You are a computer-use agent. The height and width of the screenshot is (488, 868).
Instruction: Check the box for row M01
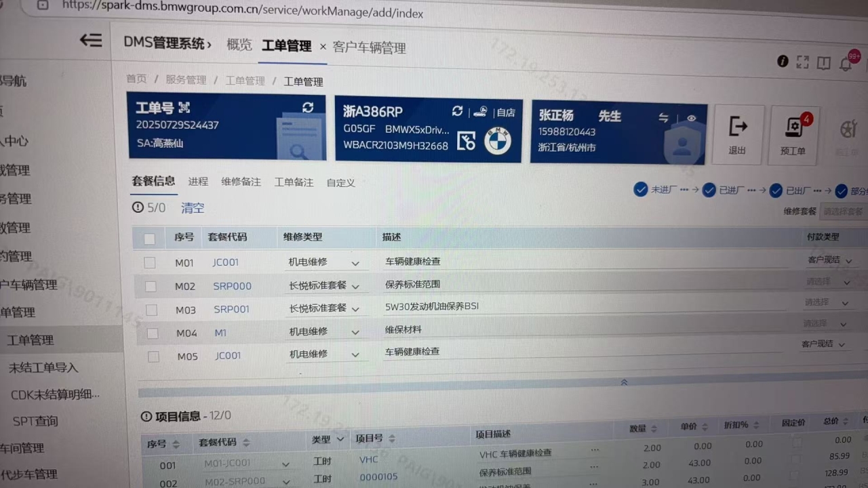[150, 263]
